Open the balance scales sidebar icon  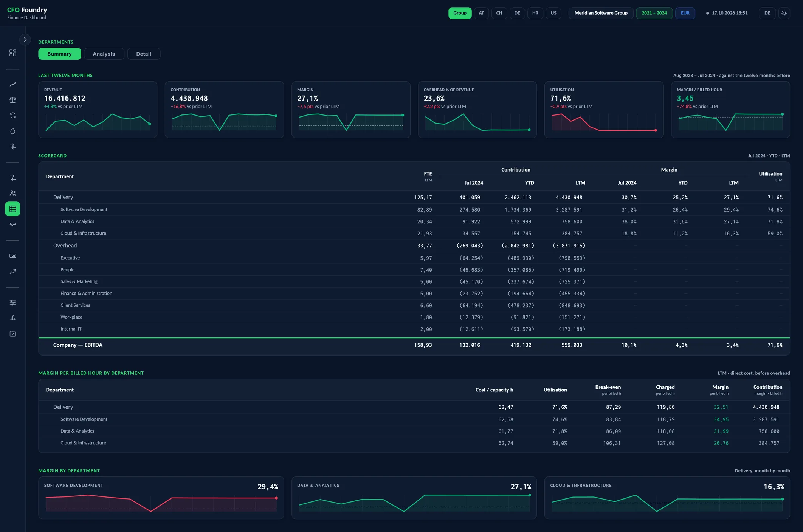click(x=12, y=100)
